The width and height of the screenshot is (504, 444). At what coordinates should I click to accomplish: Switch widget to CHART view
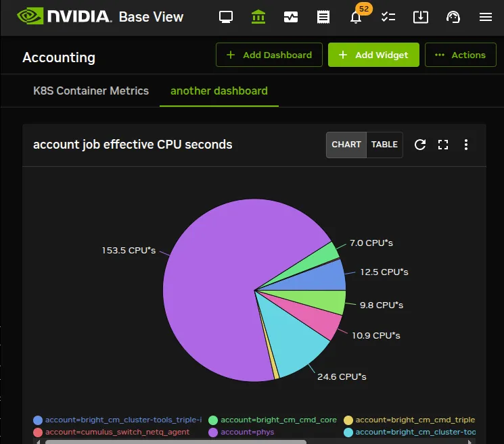coord(346,145)
